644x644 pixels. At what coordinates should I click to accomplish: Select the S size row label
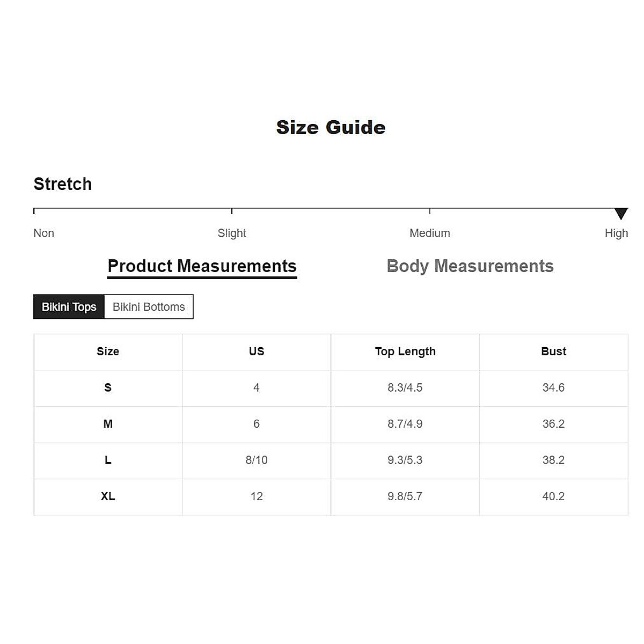tap(108, 387)
